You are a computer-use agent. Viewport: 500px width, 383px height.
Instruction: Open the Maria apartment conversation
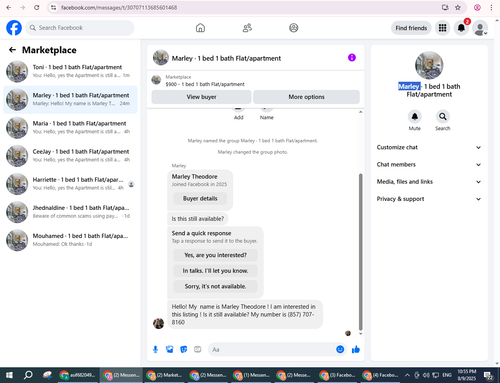point(70,128)
